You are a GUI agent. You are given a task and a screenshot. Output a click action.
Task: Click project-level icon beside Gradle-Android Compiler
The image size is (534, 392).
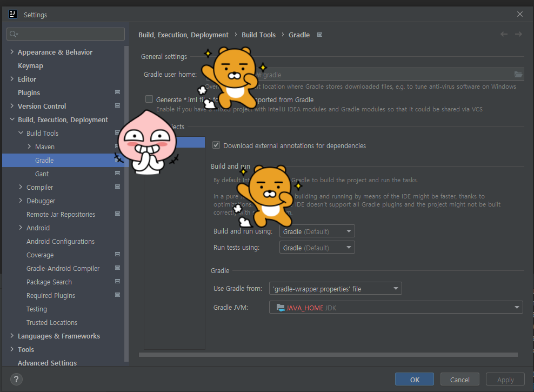click(117, 268)
